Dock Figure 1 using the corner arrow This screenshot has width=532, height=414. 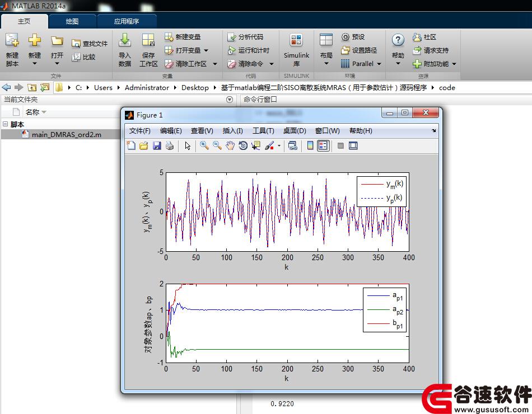433,130
